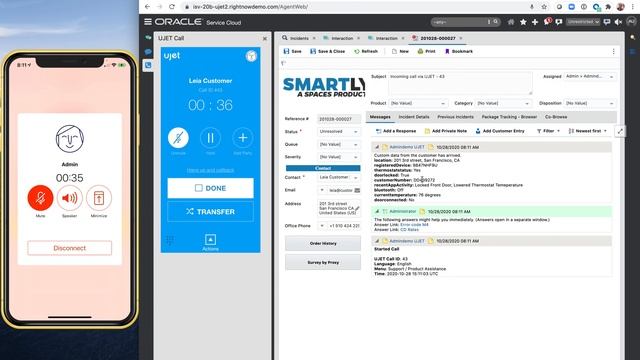
Task: Open the Oracle hamburger navigation menu
Action: click(148, 22)
